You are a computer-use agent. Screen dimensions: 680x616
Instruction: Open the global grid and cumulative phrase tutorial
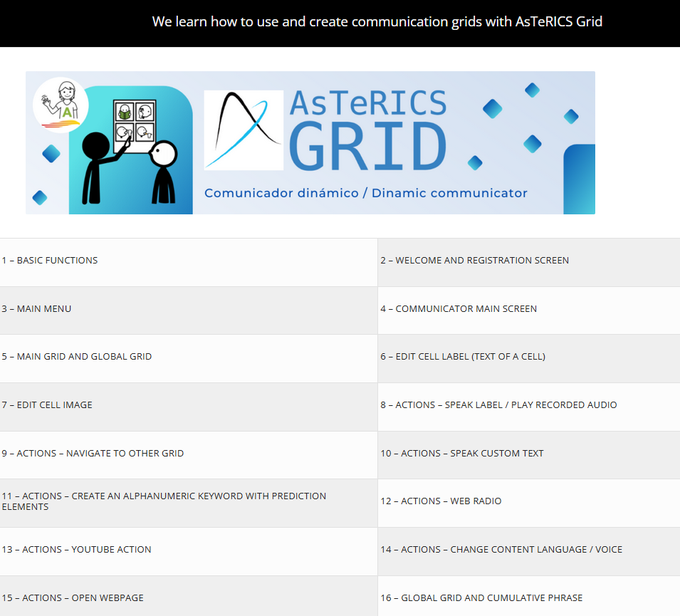(484, 597)
